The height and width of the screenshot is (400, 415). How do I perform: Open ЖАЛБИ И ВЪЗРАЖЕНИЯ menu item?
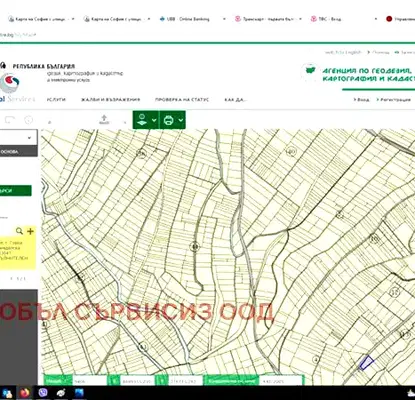click(x=110, y=100)
